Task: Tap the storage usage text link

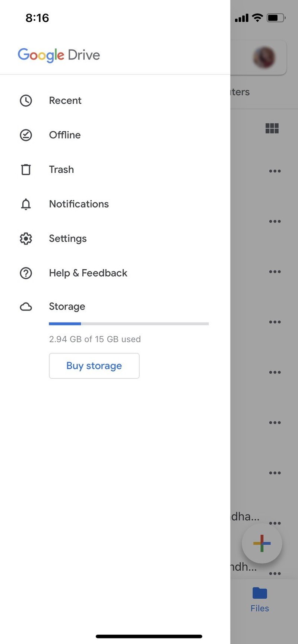Action: (95, 339)
